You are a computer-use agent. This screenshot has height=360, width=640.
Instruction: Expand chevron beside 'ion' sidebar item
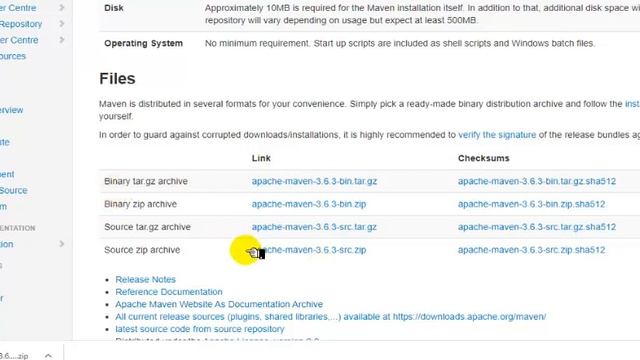pos(62,244)
